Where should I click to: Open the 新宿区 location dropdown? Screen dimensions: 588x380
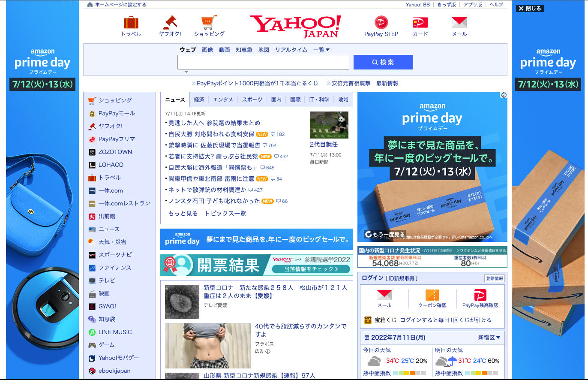point(489,338)
